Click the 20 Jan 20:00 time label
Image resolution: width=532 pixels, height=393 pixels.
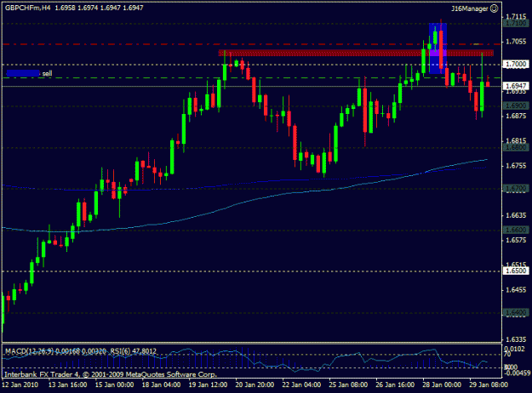point(255,384)
